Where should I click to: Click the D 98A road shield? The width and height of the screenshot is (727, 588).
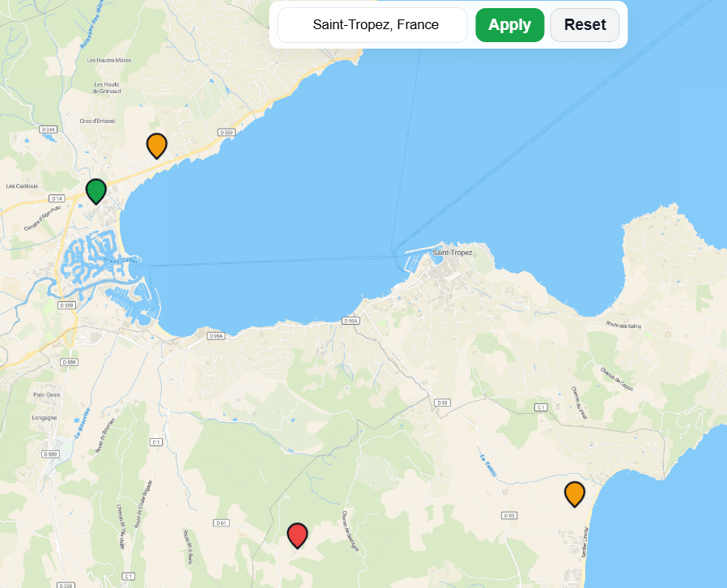350,322
